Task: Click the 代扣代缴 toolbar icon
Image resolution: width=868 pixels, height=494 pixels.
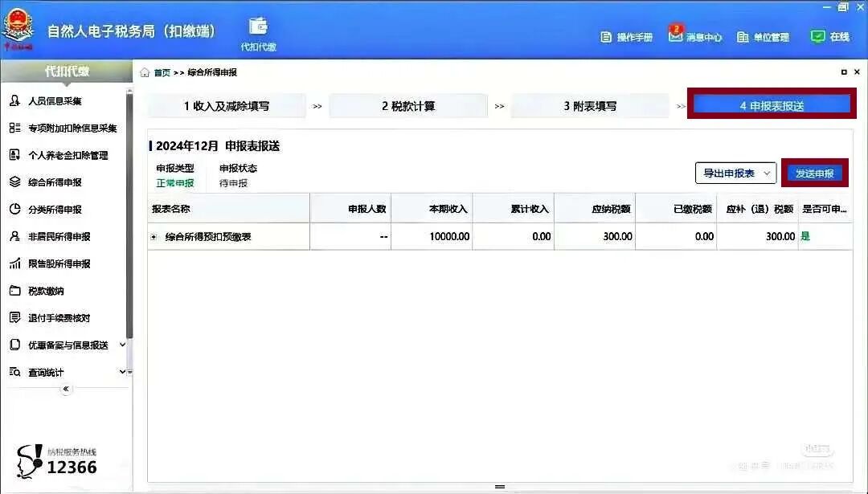Action: coord(258,31)
